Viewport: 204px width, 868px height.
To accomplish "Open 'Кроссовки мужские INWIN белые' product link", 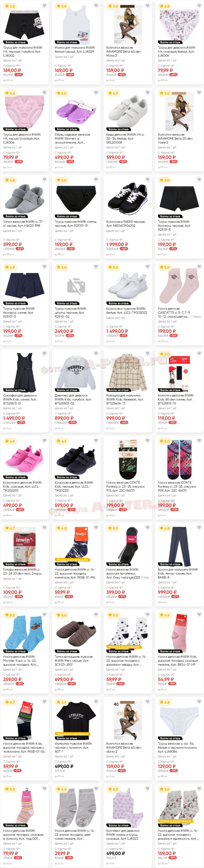I will tap(126, 310).
